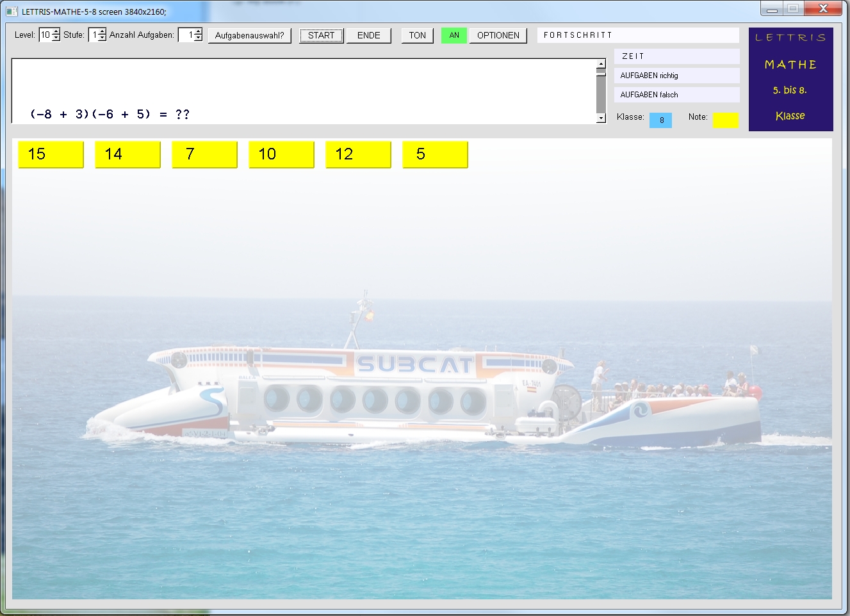This screenshot has width=850, height=616.
Task: Click the app icon in the title bar
Action: [x=12, y=12]
